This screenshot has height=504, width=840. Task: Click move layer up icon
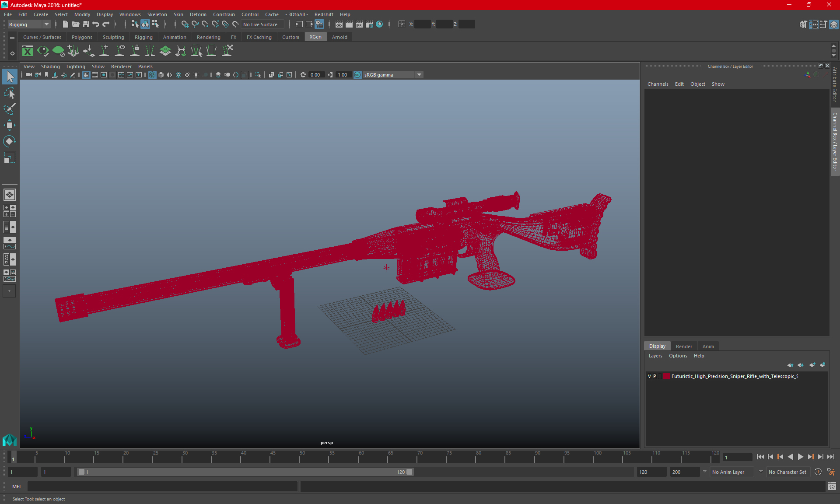tap(790, 365)
